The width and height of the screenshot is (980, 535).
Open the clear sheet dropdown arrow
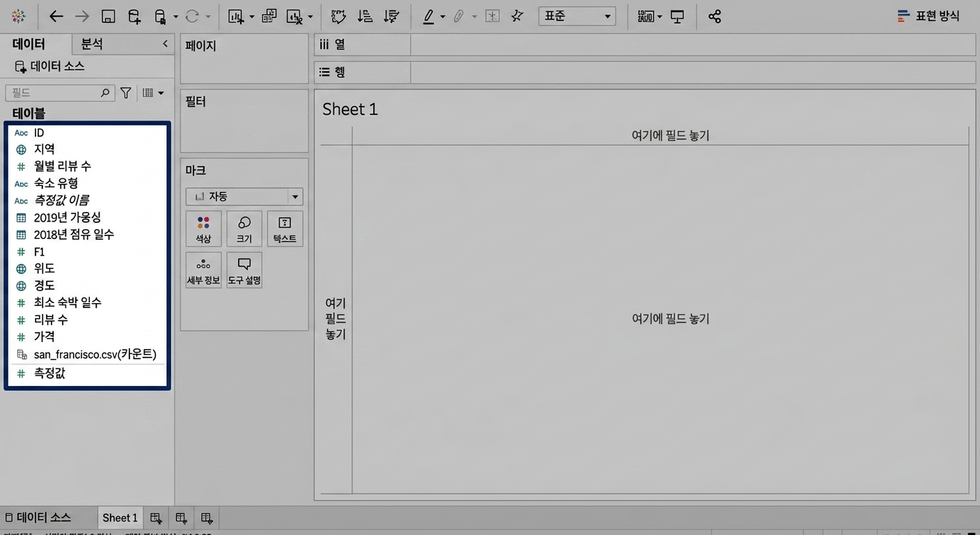(x=310, y=17)
